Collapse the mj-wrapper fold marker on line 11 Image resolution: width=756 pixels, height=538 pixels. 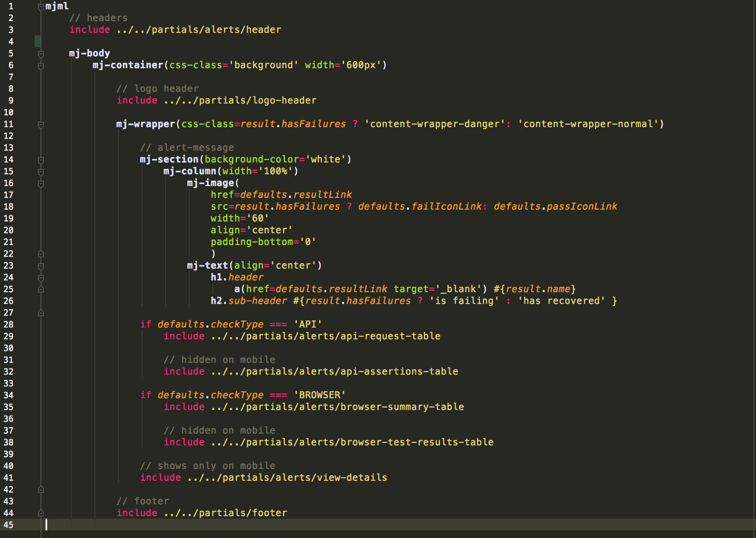[41, 125]
